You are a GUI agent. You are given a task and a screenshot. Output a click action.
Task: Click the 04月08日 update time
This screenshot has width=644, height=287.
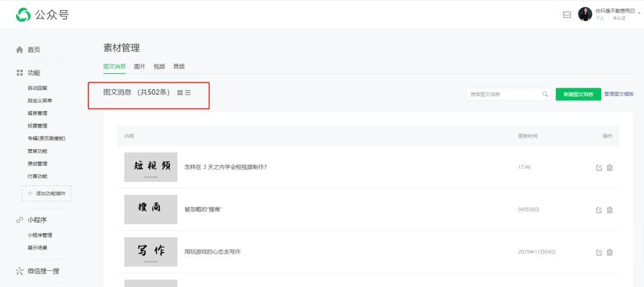coord(528,209)
